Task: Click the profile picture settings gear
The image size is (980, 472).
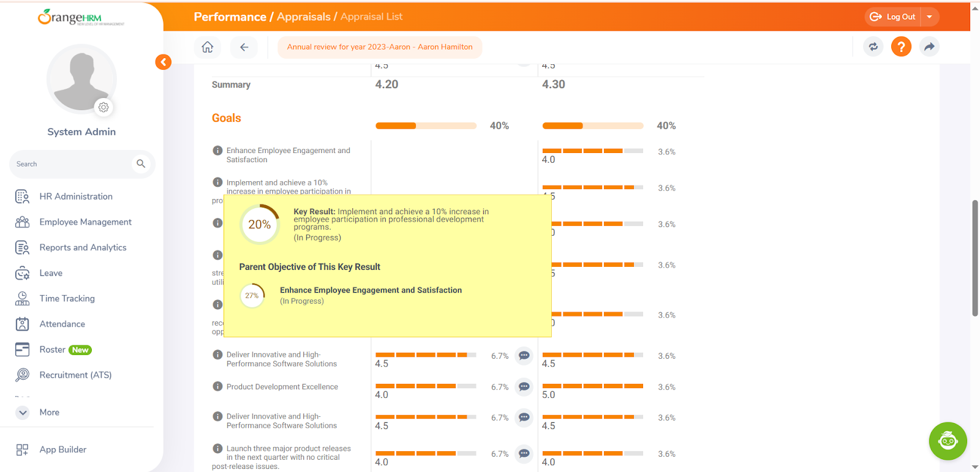Action: coord(104,107)
